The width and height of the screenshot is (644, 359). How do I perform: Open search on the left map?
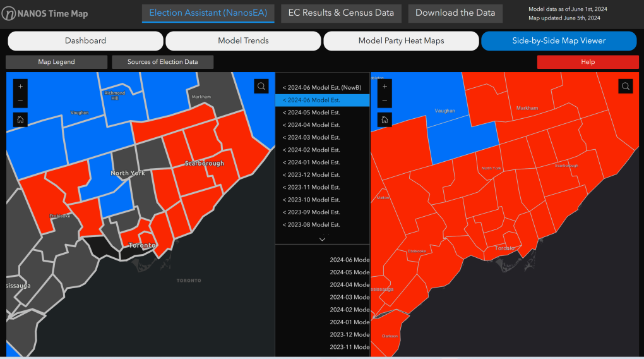tap(261, 87)
